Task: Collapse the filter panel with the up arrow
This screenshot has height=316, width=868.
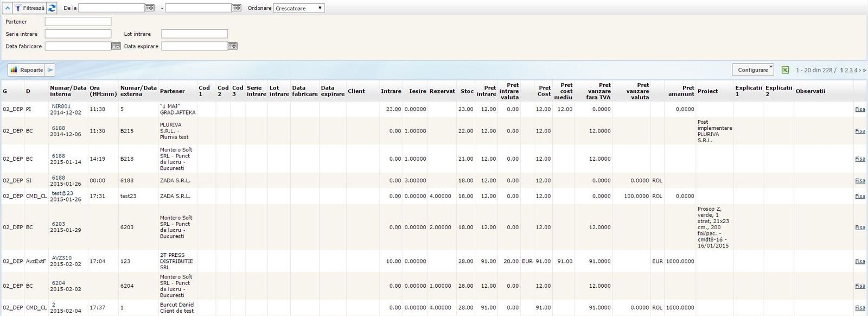Action: pos(8,8)
